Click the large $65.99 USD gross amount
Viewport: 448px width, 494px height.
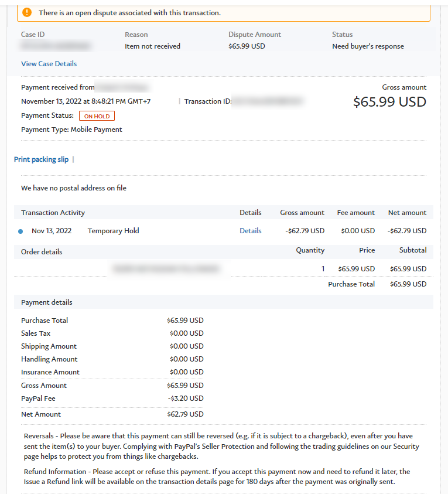coord(389,102)
